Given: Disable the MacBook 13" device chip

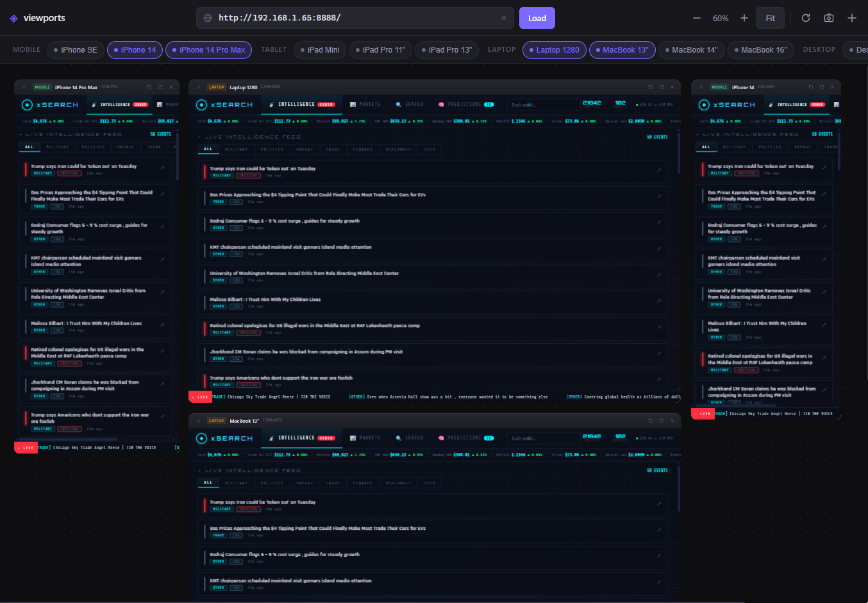Looking at the screenshot, I should tap(622, 50).
